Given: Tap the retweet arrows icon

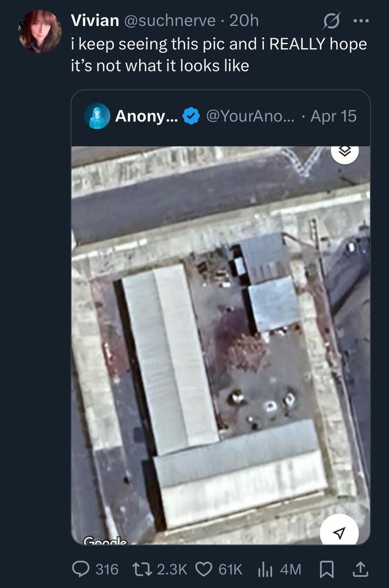Looking at the screenshot, I should click(142, 569).
